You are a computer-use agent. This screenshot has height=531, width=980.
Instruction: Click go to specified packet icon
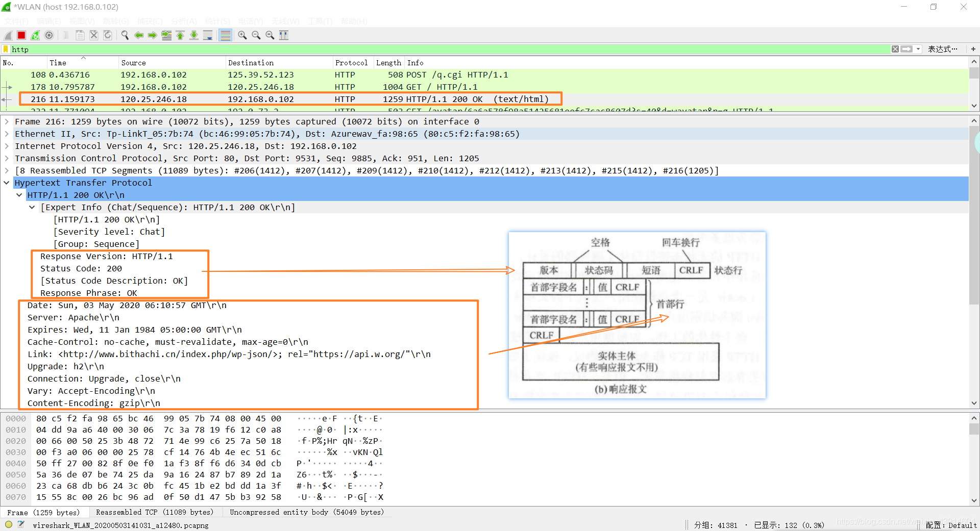coord(166,35)
